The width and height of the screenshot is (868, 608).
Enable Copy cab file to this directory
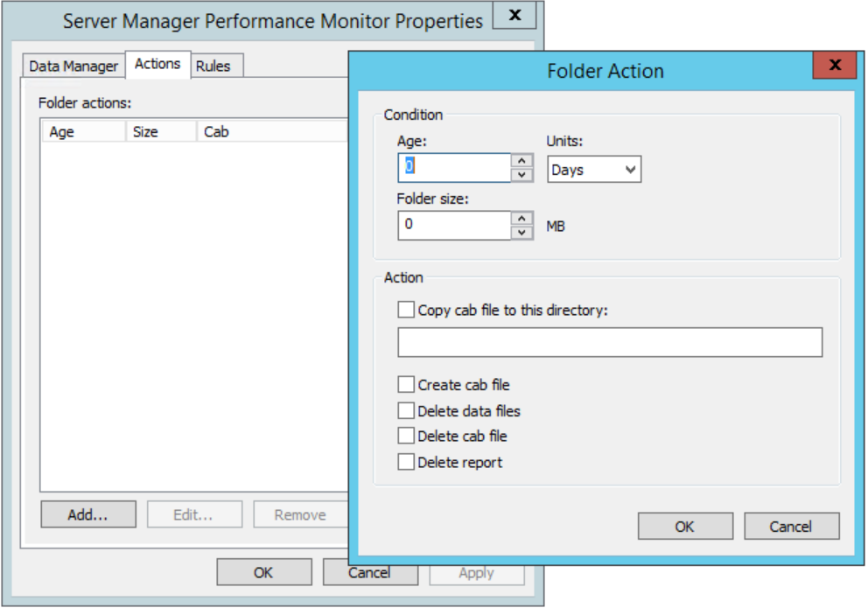pos(406,310)
